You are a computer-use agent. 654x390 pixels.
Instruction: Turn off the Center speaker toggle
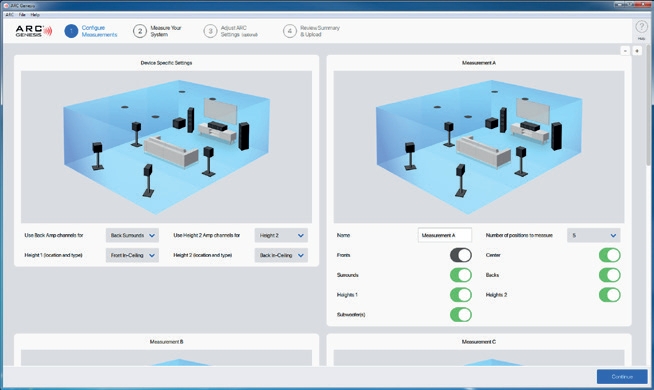point(610,255)
